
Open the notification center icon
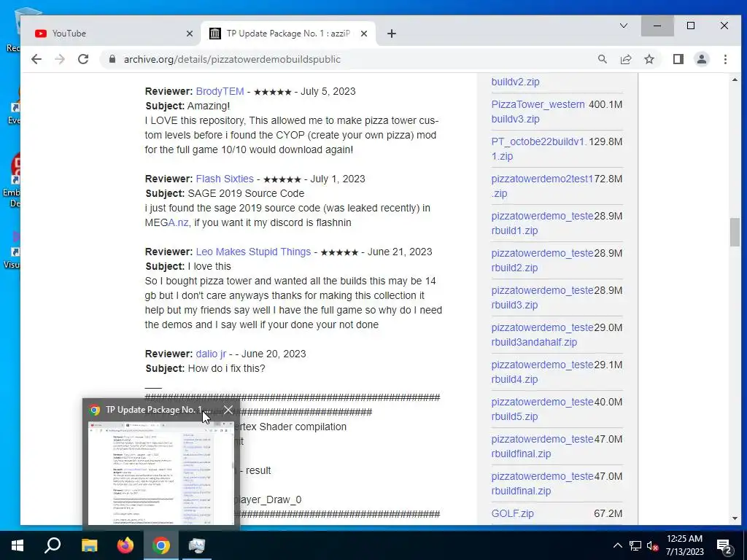pyautogui.click(x=724, y=546)
